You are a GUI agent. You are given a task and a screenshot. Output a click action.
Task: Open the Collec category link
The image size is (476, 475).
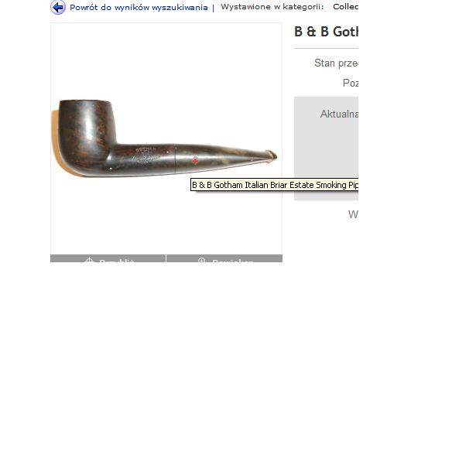(x=345, y=7)
